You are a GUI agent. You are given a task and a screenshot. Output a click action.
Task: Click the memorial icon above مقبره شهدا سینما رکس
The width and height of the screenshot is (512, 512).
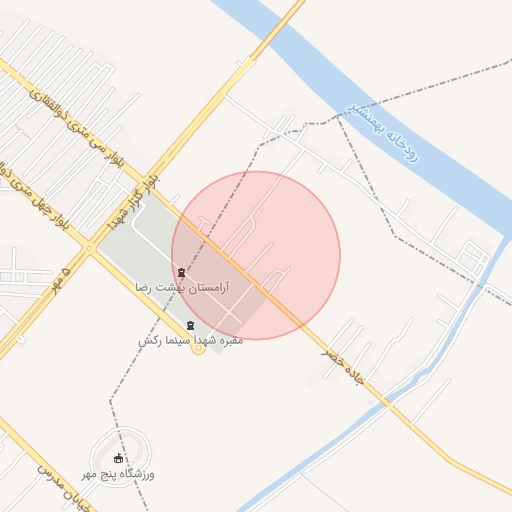pos(190,325)
